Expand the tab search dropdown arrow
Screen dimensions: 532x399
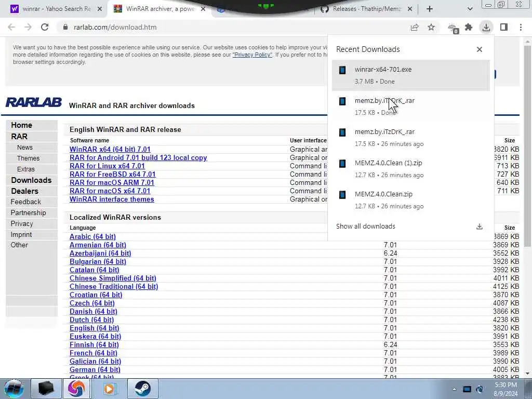pos(470,9)
